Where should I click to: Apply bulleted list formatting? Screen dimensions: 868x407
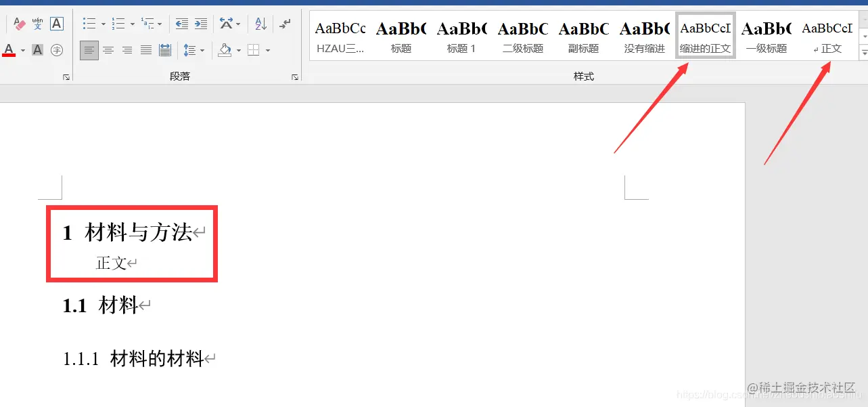pos(89,24)
